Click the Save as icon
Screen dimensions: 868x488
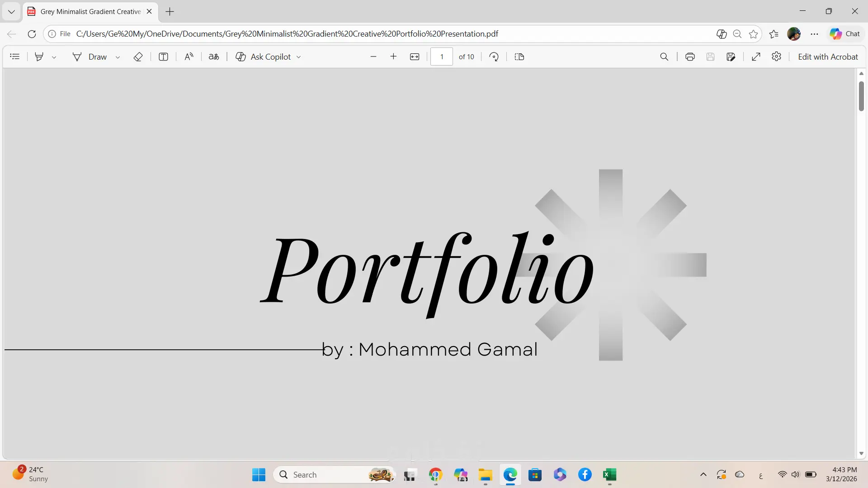(731, 57)
